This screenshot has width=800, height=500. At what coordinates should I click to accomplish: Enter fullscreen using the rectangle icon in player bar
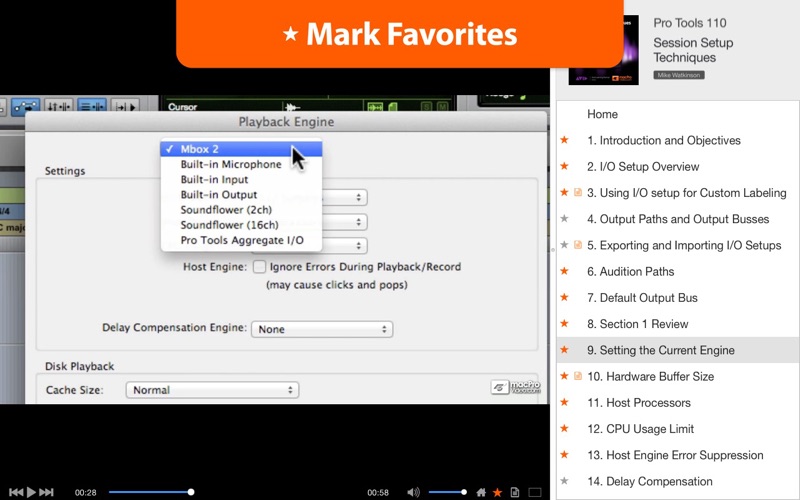[535, 492]
